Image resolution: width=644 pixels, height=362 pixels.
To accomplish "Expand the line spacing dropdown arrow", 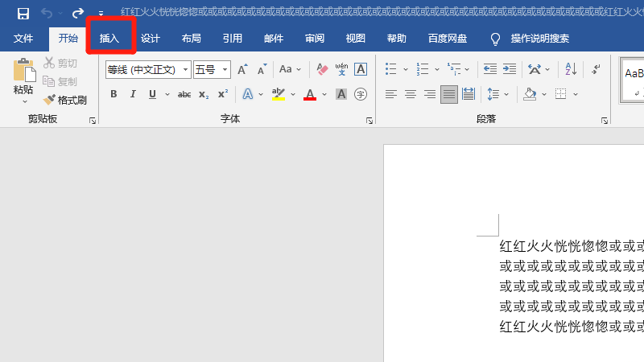I will tap(506, 94).
